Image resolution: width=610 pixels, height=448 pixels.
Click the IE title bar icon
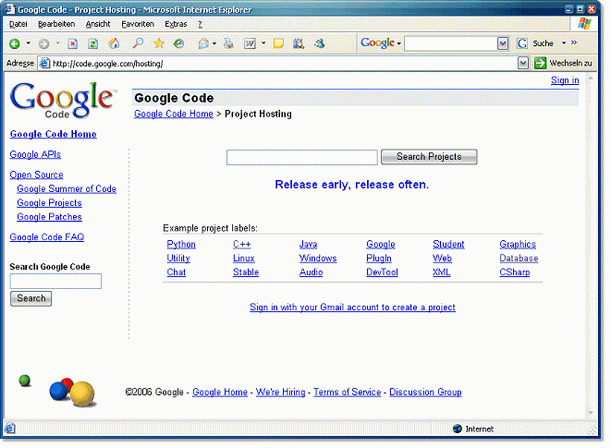tap(9, 9)
